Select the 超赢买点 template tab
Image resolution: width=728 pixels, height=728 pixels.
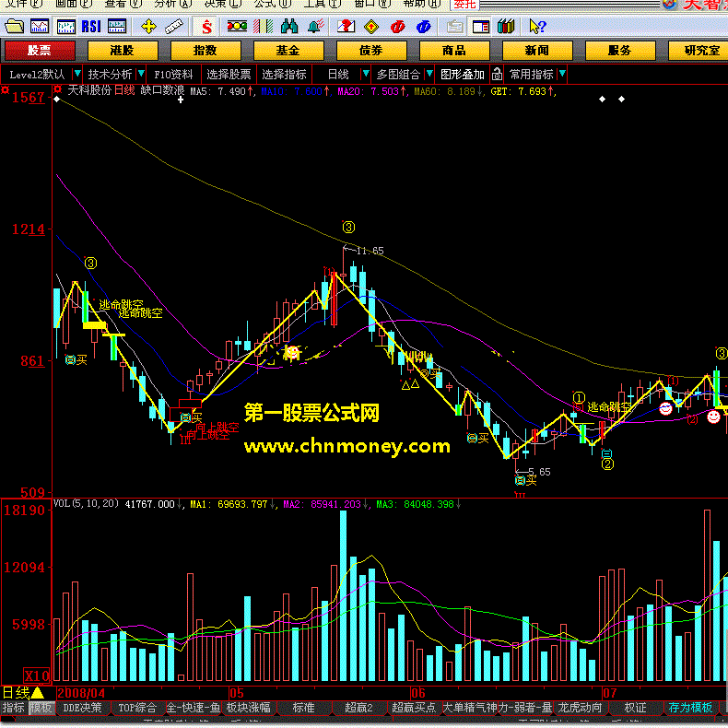(414, 708)
